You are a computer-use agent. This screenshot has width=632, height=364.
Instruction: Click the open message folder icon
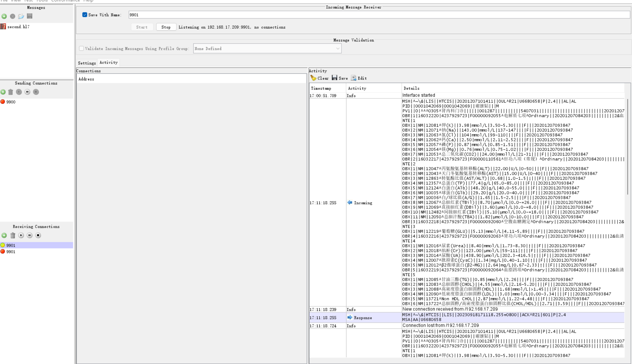click(x=21, y=16)
